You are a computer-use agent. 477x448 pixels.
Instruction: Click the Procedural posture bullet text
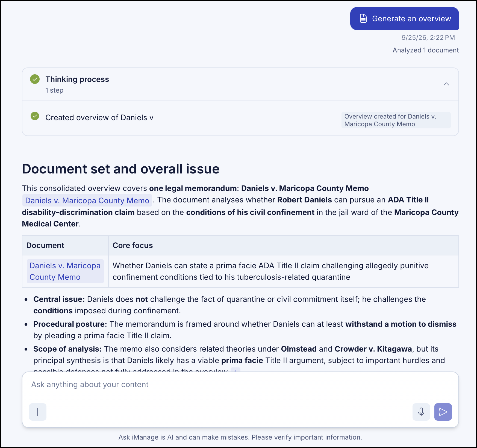coord(245,330)
